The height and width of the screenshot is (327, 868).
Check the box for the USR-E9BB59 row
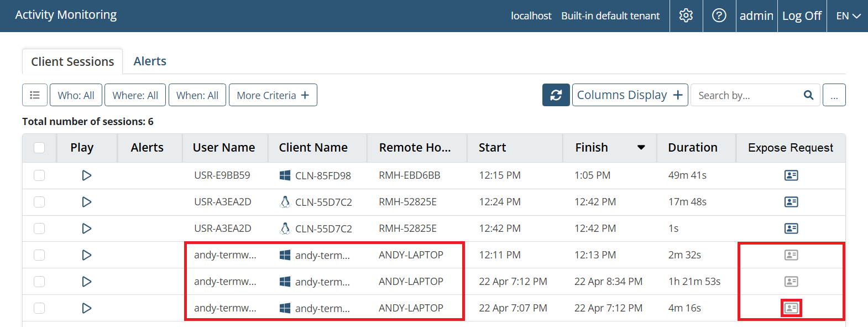point(39,175)
